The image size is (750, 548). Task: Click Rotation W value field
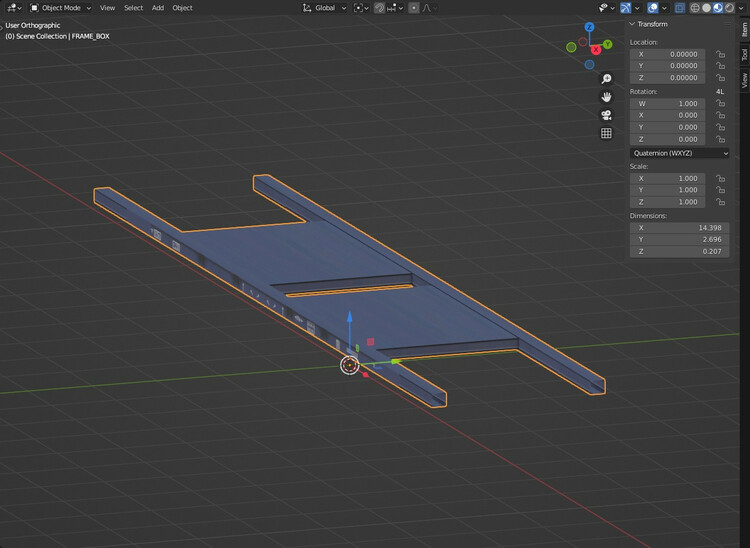[x=667, y=104]
